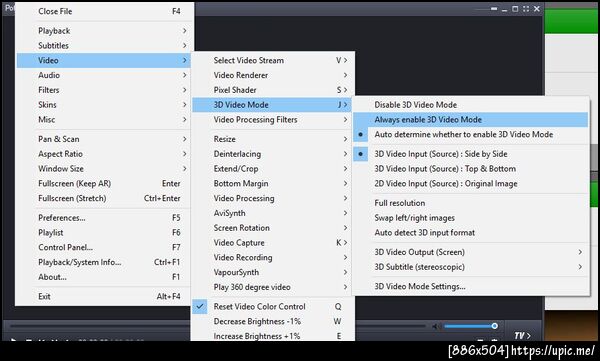This screenshot has height=361, width=600.
Task: Open Control Panel... entry
Action: pyautogui.click(x=104, y=247)
